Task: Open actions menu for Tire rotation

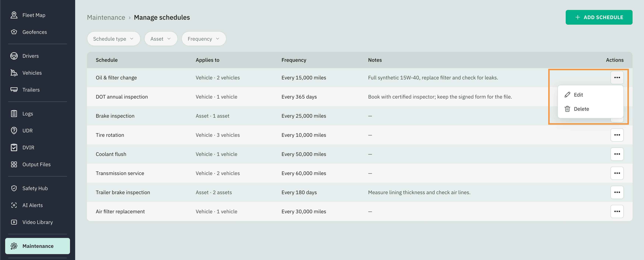Action: click(617, 135)
